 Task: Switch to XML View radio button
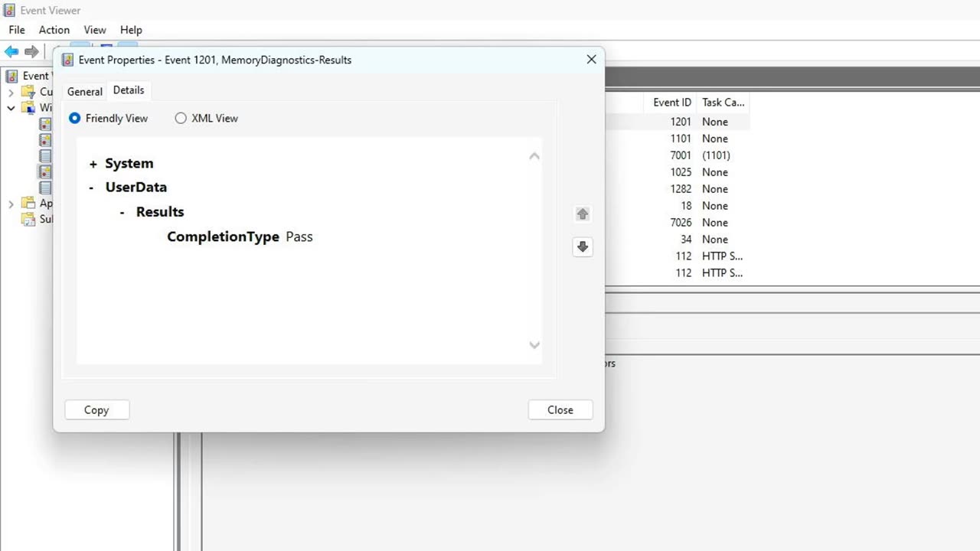[181, 118]
